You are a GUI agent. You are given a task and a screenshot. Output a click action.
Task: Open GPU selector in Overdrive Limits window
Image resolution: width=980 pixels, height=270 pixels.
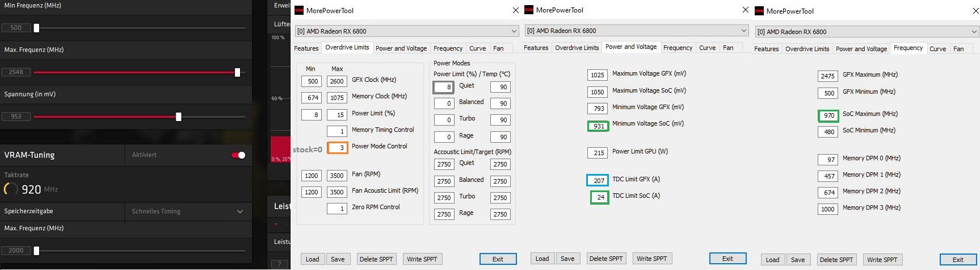click(406, 31)
